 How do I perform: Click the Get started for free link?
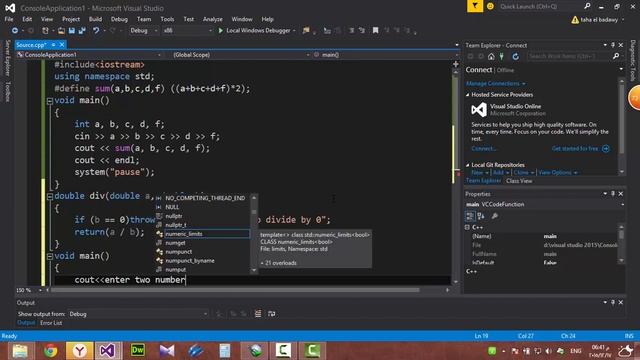(x=575, y=149)
